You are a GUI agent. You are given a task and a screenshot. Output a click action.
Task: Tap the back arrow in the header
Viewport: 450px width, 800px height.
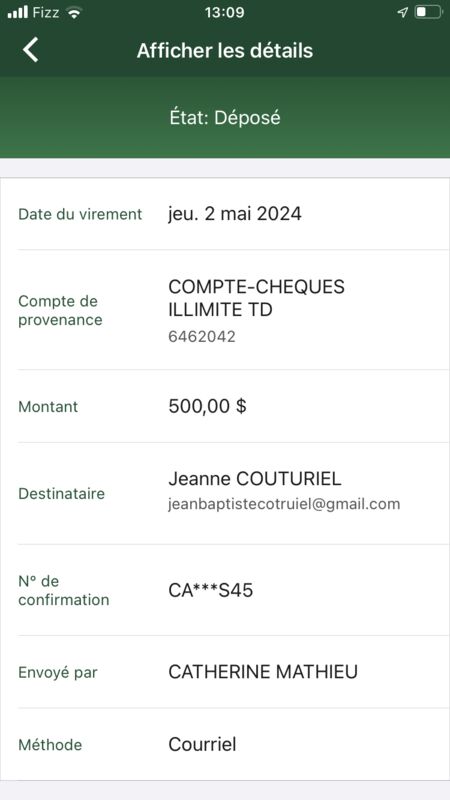[31, 51]
